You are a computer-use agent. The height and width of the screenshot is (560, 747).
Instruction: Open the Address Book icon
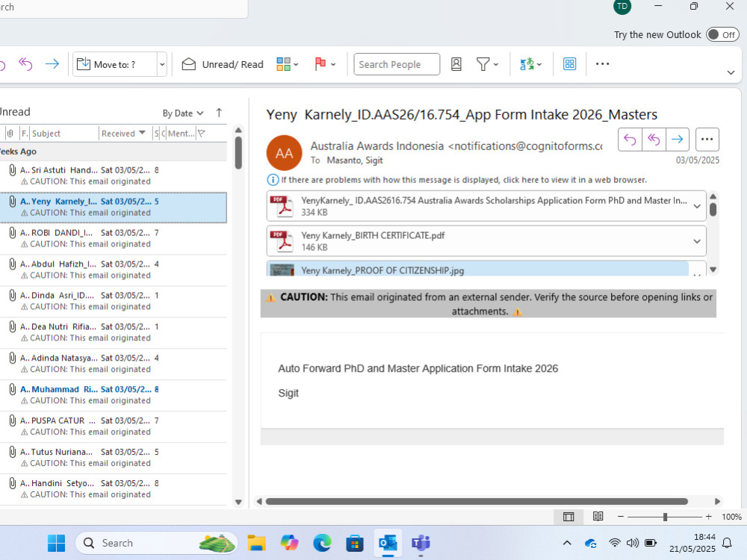pyautogui.click(x=456, y=63)
